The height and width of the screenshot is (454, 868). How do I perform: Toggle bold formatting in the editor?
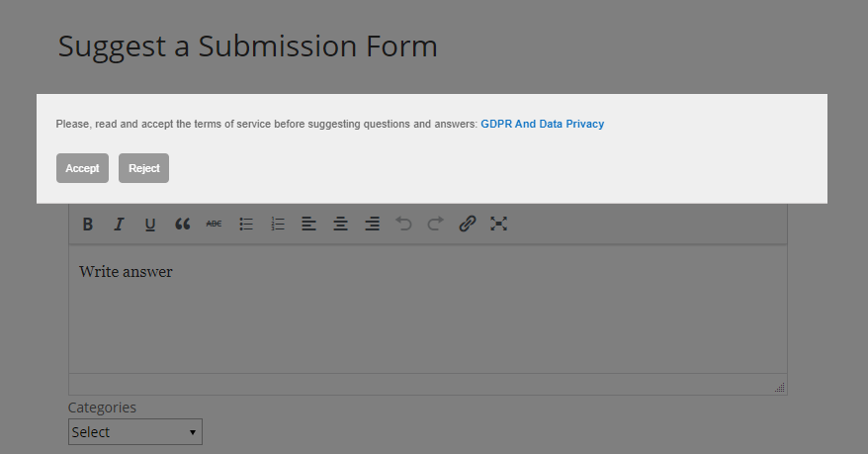pos(87,225)
